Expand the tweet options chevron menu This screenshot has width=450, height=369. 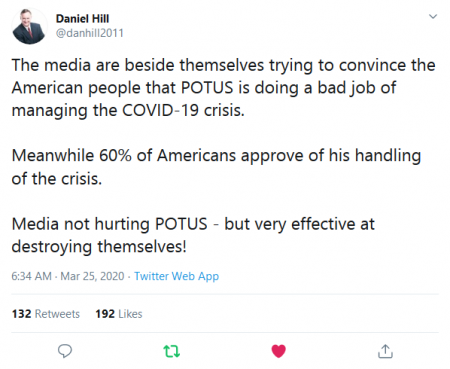pyautogui.click(x=433, y=16)
